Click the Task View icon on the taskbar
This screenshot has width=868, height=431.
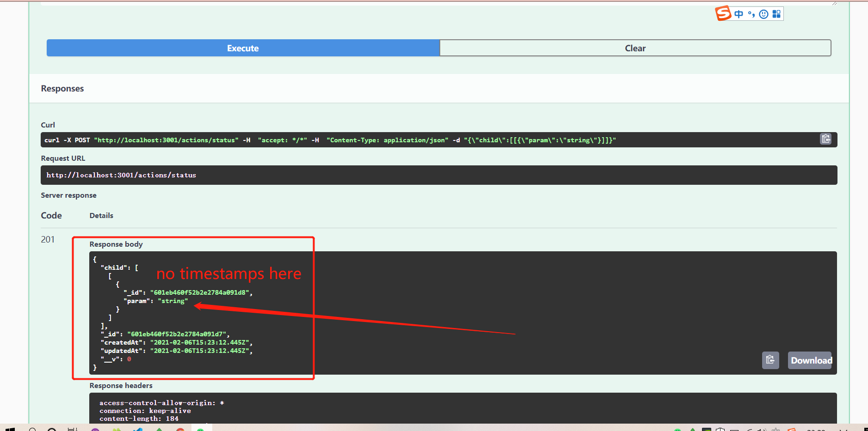pyautogui.click(x=73, y=429)
